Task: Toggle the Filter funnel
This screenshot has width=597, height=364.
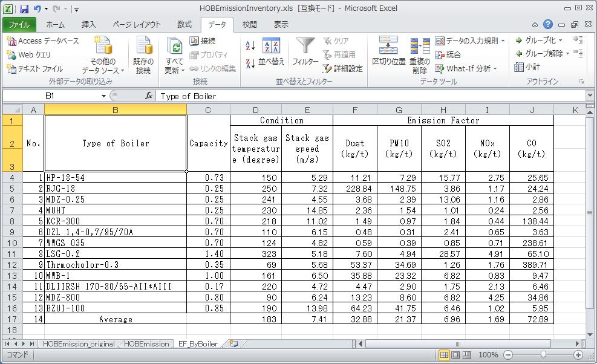Action: click(305, 51)
